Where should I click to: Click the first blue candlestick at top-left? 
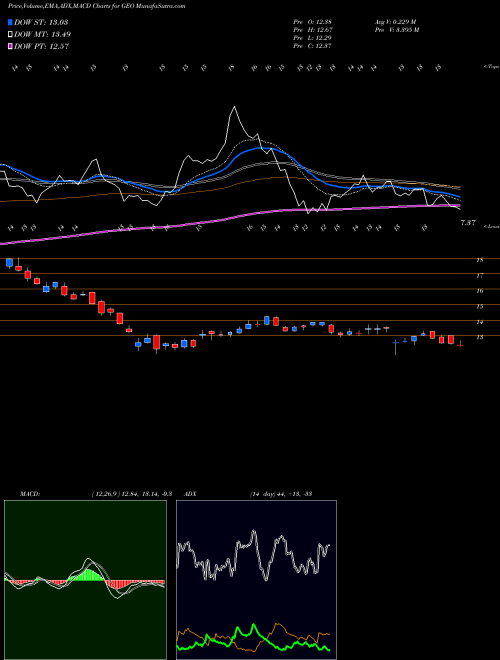tap(10, 263)
